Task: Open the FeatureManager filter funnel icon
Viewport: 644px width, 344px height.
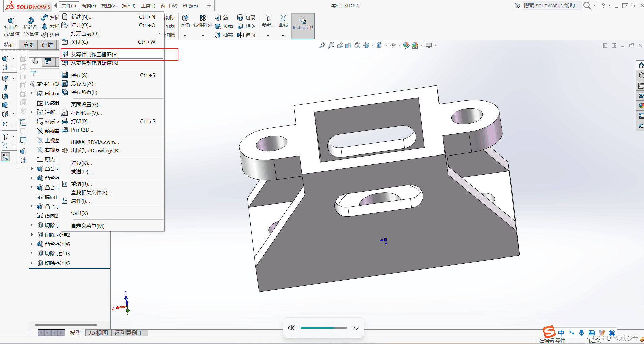Action: 33,74
